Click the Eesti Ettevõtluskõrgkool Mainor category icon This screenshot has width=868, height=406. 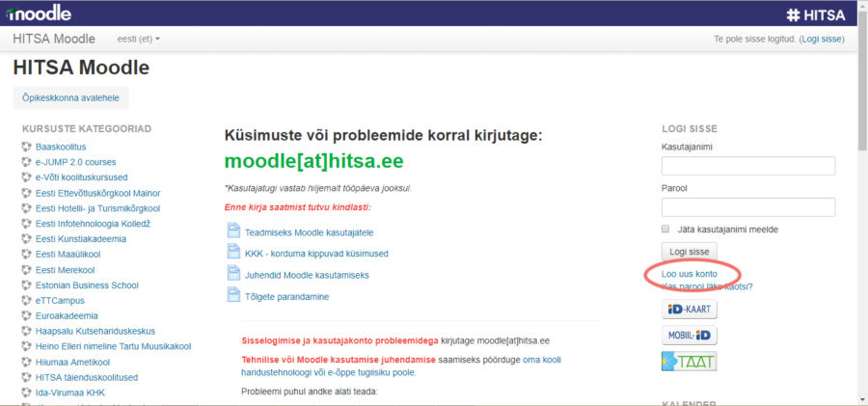pyautogui.click(x=26, y=193)
